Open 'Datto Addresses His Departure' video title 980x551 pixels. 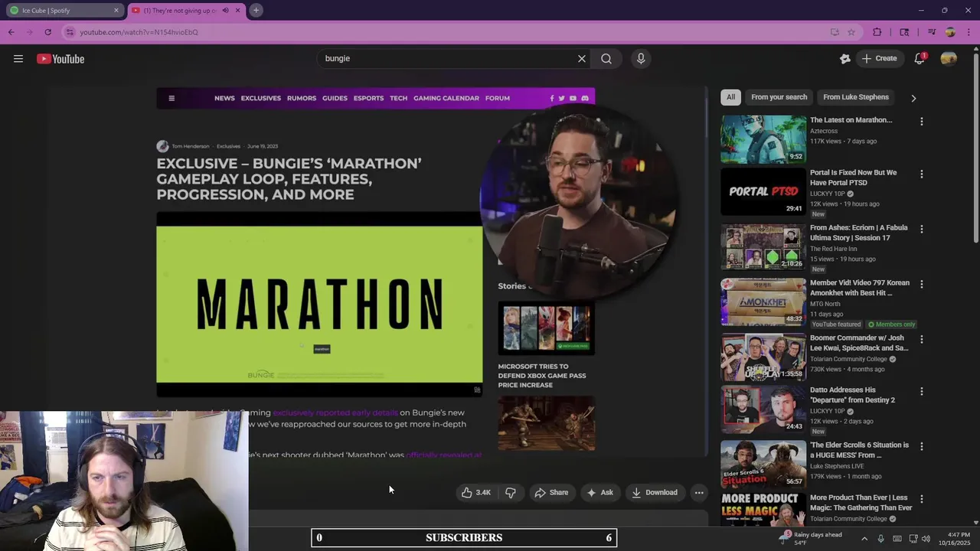(x=852, y=395)
